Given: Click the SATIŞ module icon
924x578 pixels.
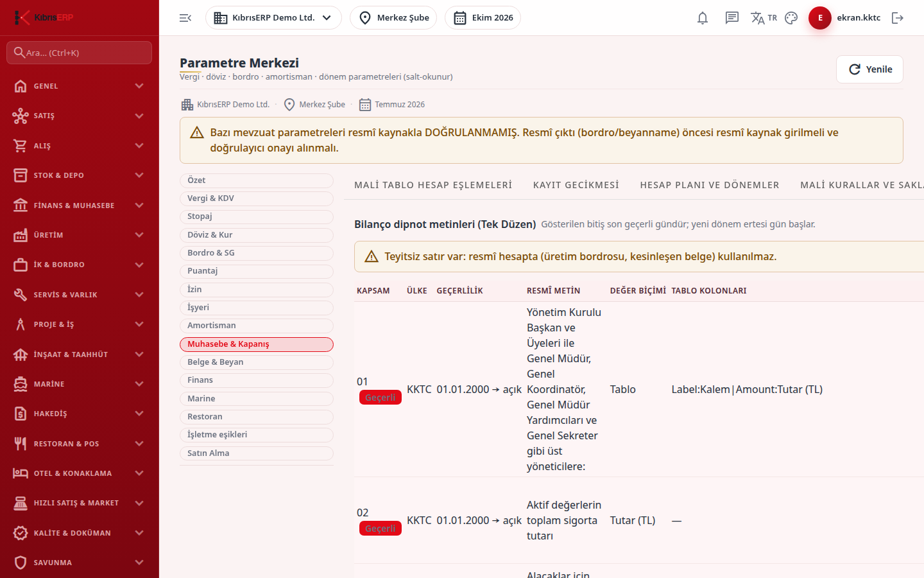Looking at the screenshot, I should pos(21,116).
